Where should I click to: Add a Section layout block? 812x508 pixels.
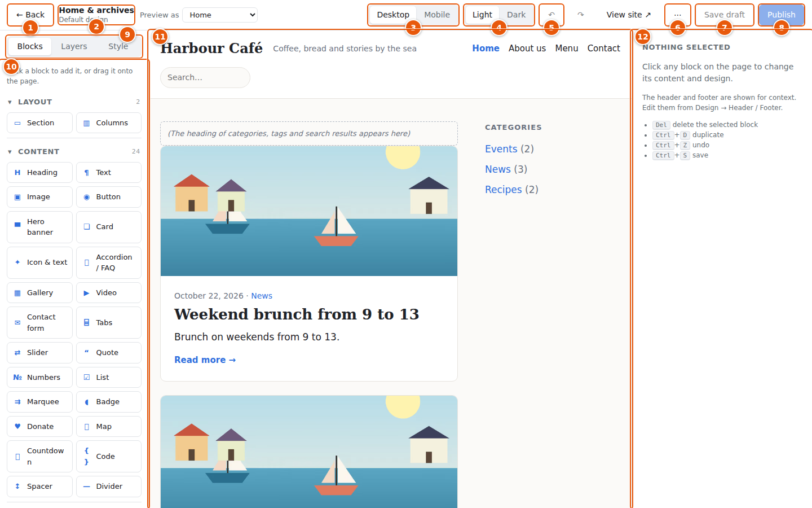coord(39,123)
